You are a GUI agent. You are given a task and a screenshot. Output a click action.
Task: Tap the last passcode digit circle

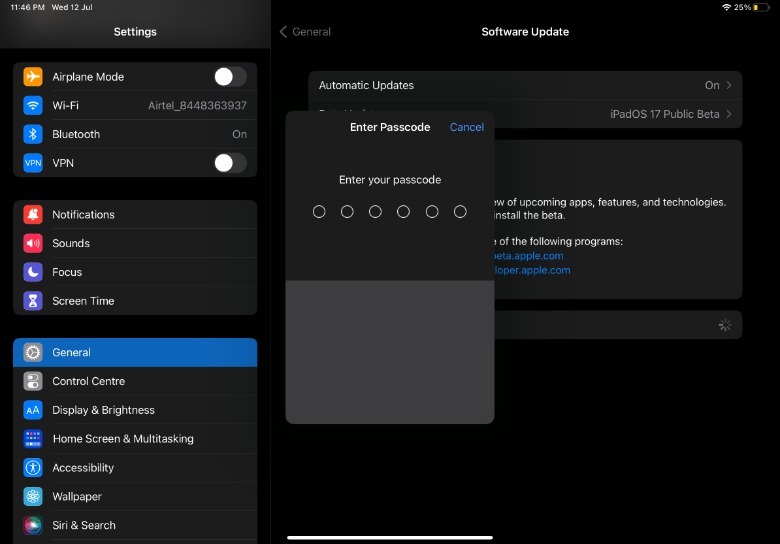pyautogui.click(x=460, y=212)
